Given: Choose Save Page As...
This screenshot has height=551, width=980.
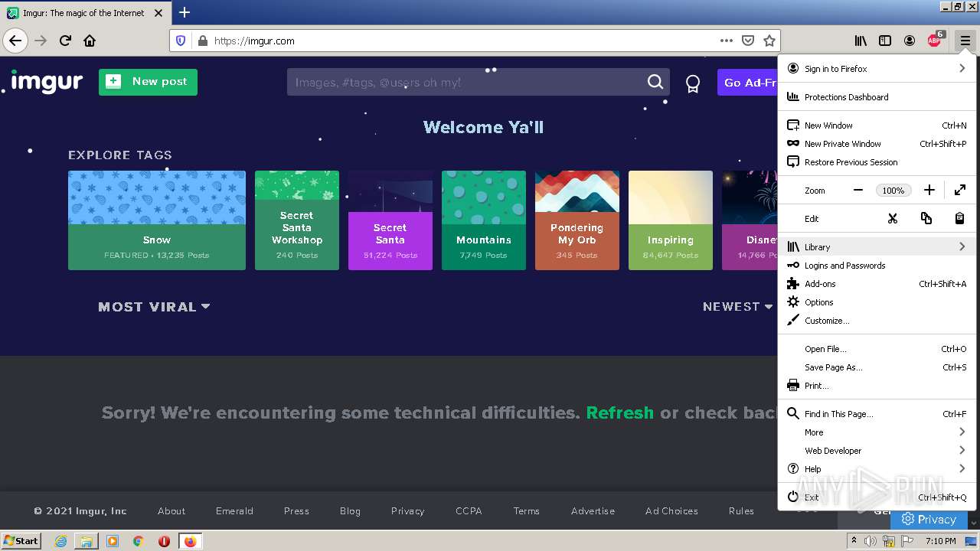Looking at the screenshot, I should (x=877, y=367).
